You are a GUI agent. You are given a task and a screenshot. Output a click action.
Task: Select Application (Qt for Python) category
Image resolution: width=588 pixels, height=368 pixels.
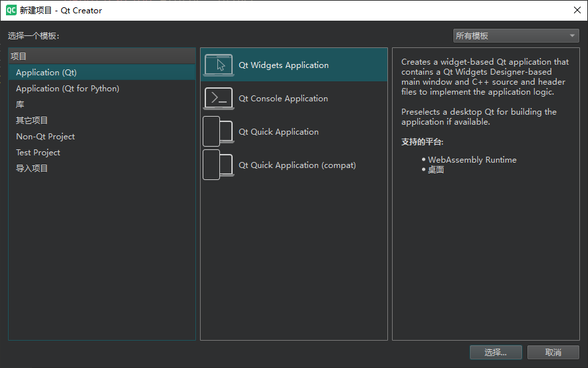pyautogui.click(x=102, y=89)
